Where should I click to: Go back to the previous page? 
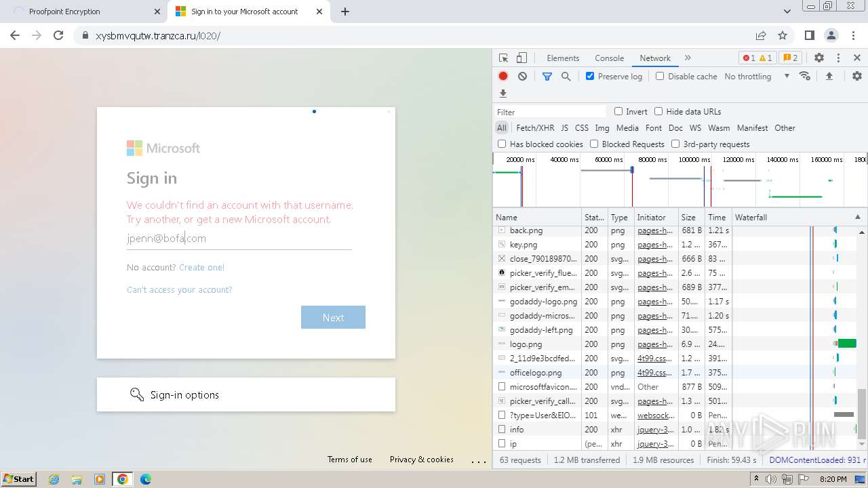(x=15, y=35)
